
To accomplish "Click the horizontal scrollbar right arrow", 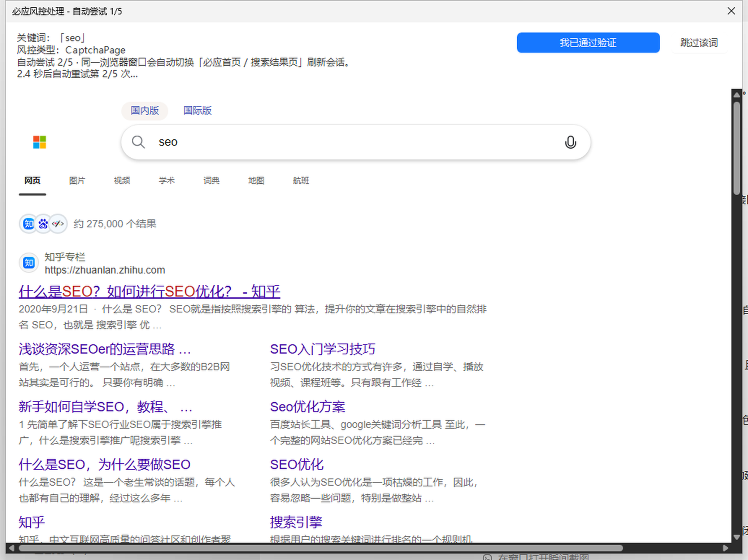I will [725, 548].
